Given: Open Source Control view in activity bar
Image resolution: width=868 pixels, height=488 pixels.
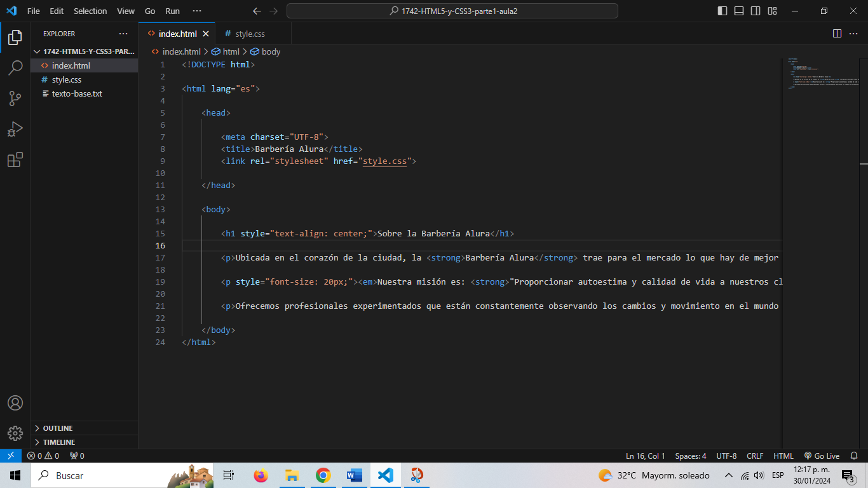Looking at the screenshot, I should pos(15,98).
